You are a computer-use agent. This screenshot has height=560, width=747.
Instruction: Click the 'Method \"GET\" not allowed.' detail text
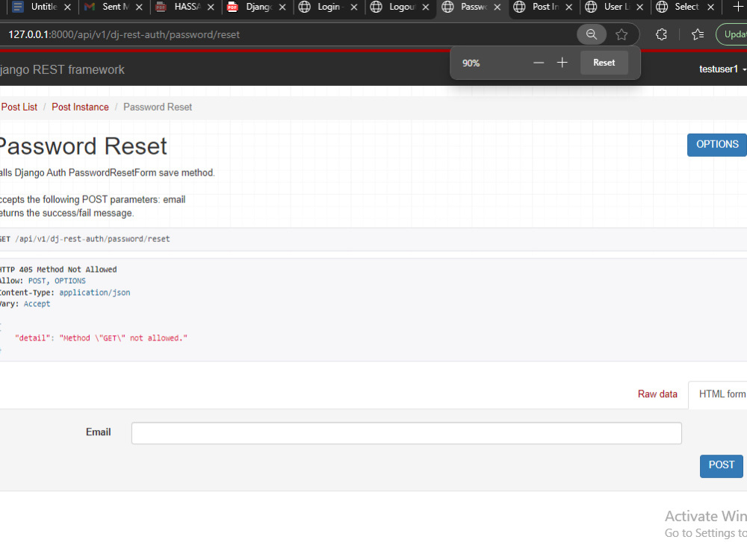[123, 338]
